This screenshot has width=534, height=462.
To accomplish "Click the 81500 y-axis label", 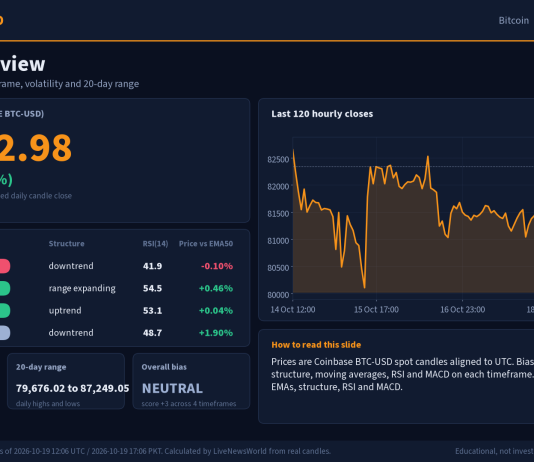I will [x=278, y=213].
